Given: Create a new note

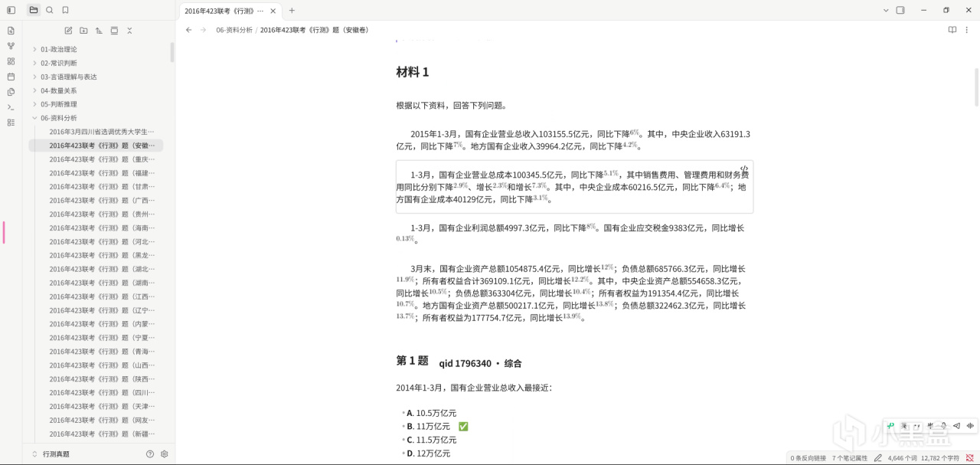Looking at the screenshot, I should 68,31.
